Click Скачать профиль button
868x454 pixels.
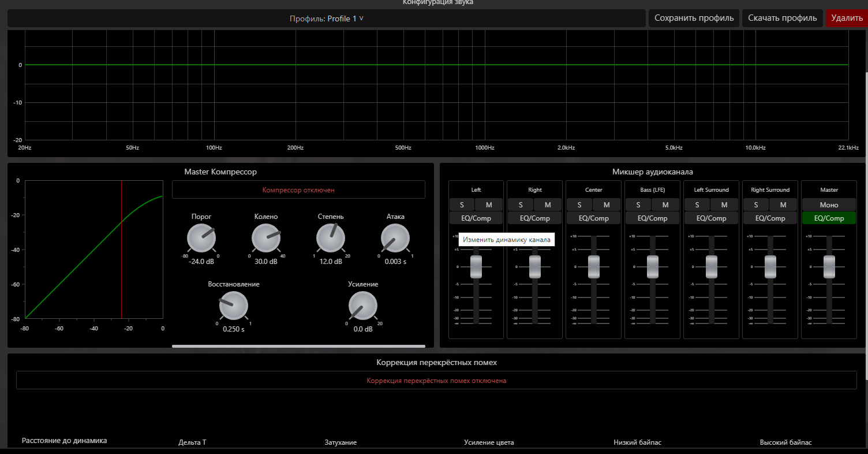(x=782, y=18)
